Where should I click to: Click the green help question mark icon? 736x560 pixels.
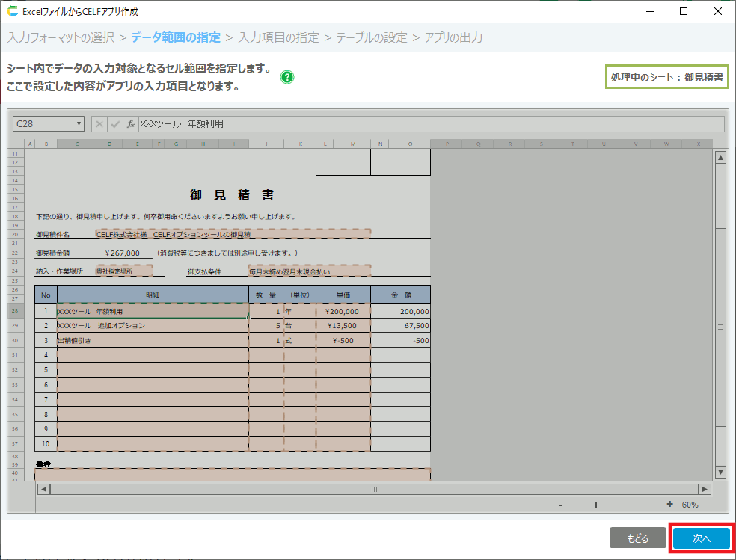point(287,77)
